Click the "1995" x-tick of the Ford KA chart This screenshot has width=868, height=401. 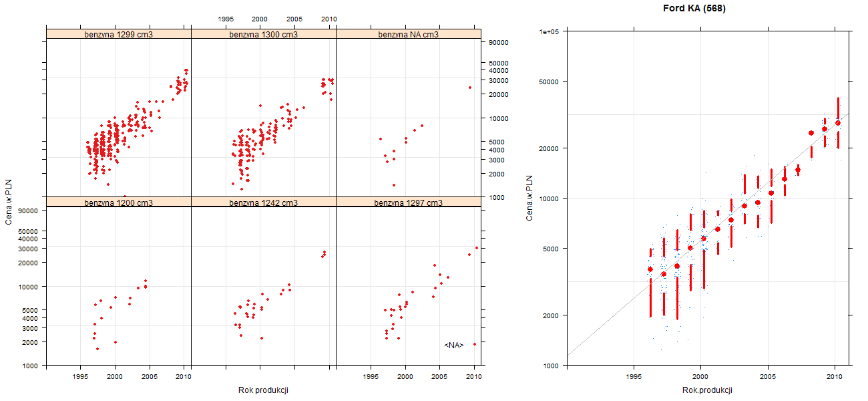(x=633, y=378)
